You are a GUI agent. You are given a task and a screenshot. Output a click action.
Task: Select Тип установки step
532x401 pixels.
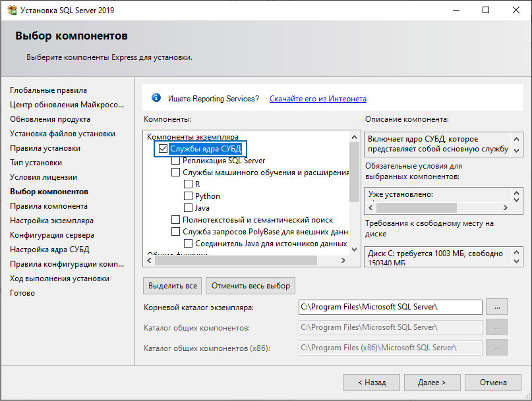point(36,163)
